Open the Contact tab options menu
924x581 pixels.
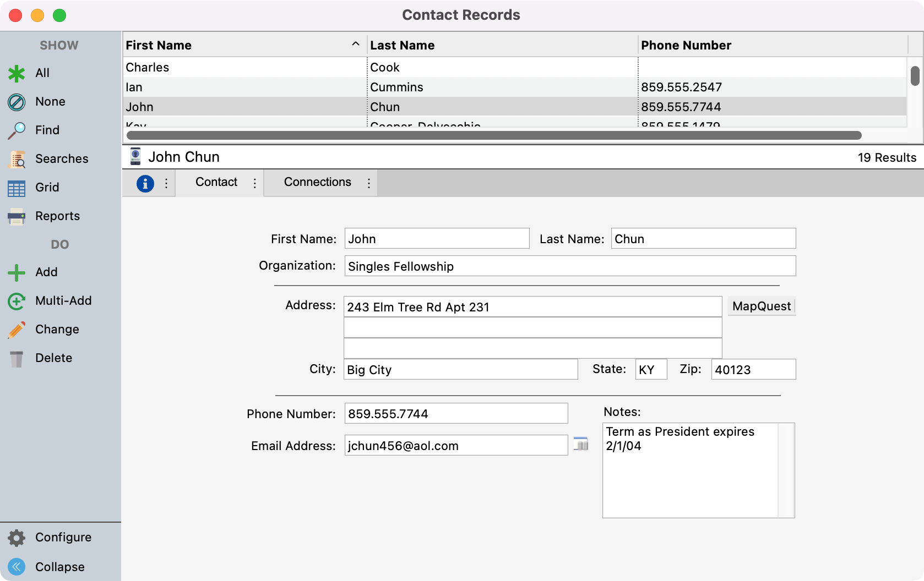(x=254, y=183)
